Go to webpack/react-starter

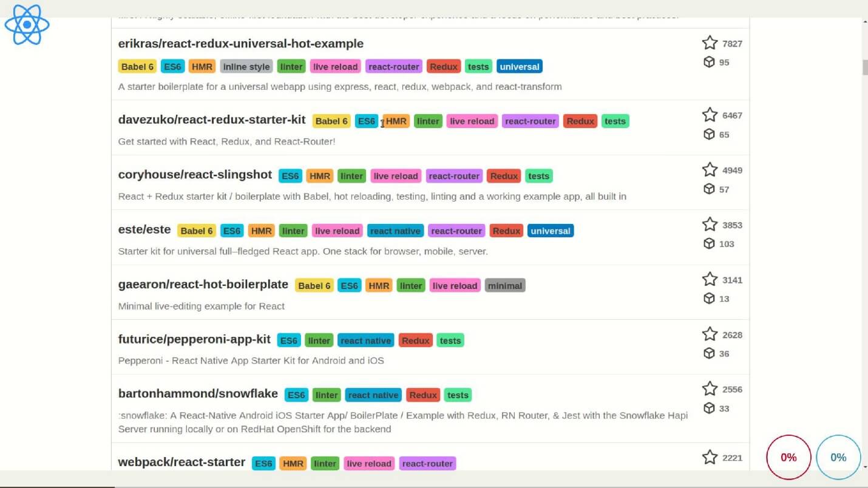tap(181, 463)
